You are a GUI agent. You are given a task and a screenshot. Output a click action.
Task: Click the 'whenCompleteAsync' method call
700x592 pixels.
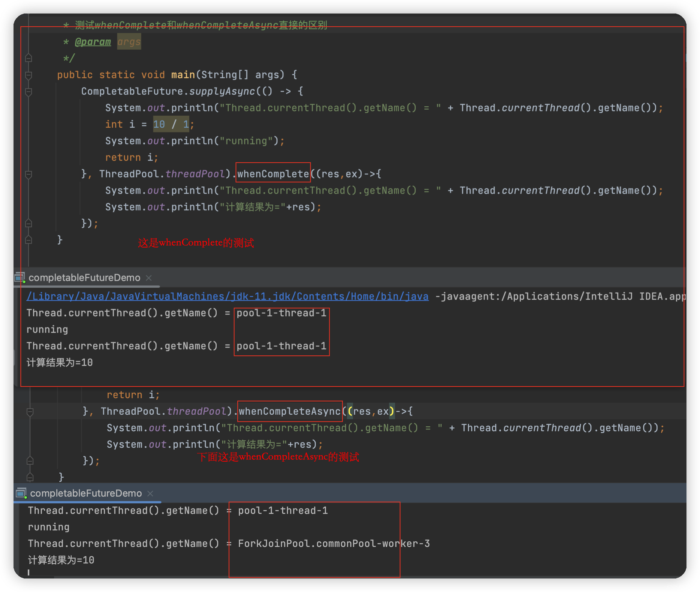click(290, 411)
